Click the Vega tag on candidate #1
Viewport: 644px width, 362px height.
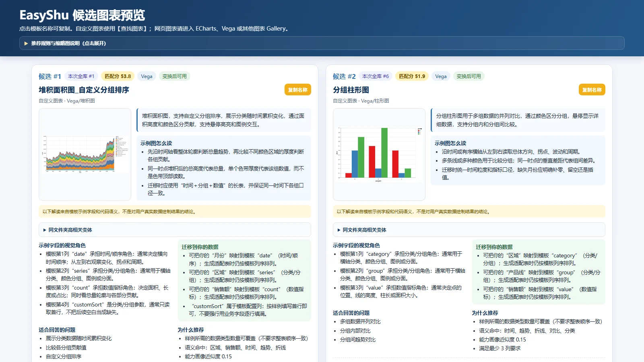(147, 76)
